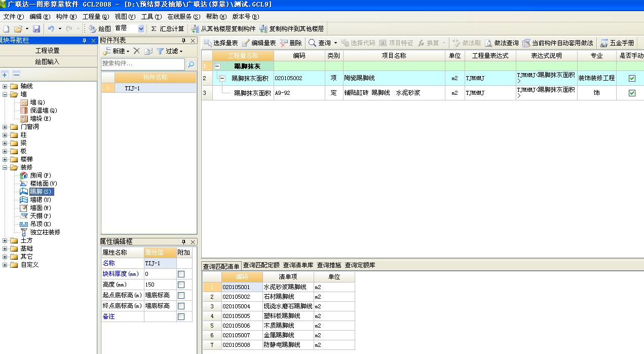
Task: Select 保温墙(Q) tree item
Action: click(44, 111)
